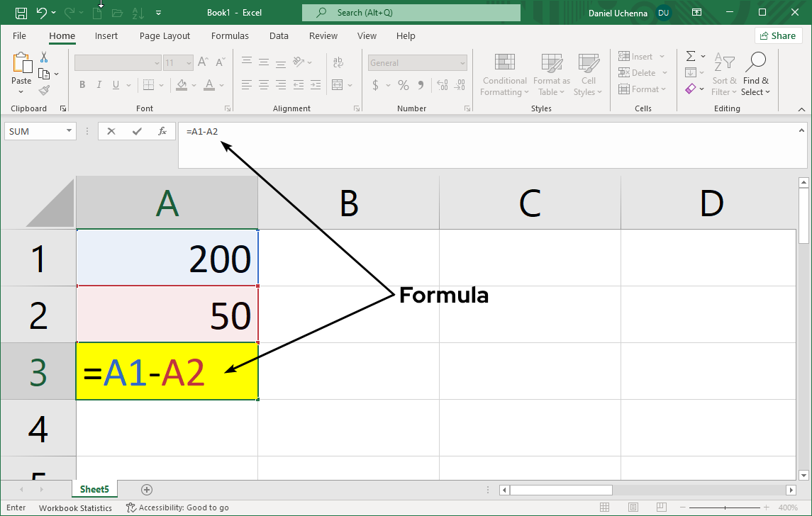Cancel formula entry with the X icon
The height and width of the screenshot is (516, 812).
tap(111, 131)
